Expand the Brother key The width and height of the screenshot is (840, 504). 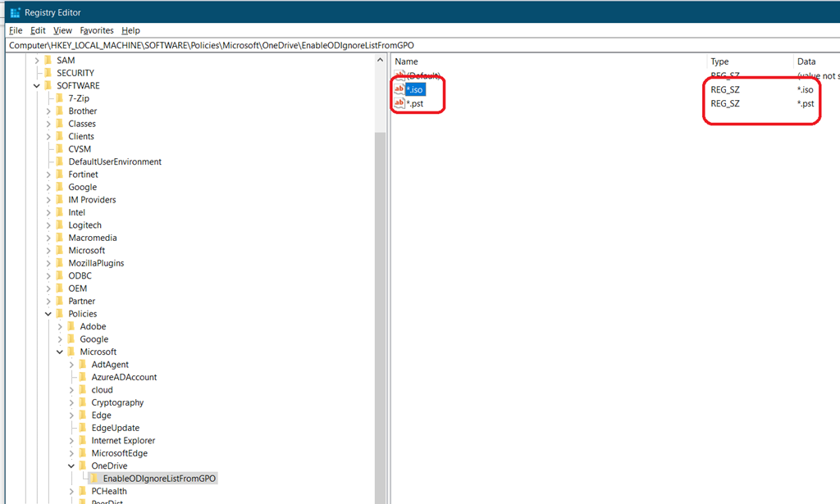[x=48, y=111]
